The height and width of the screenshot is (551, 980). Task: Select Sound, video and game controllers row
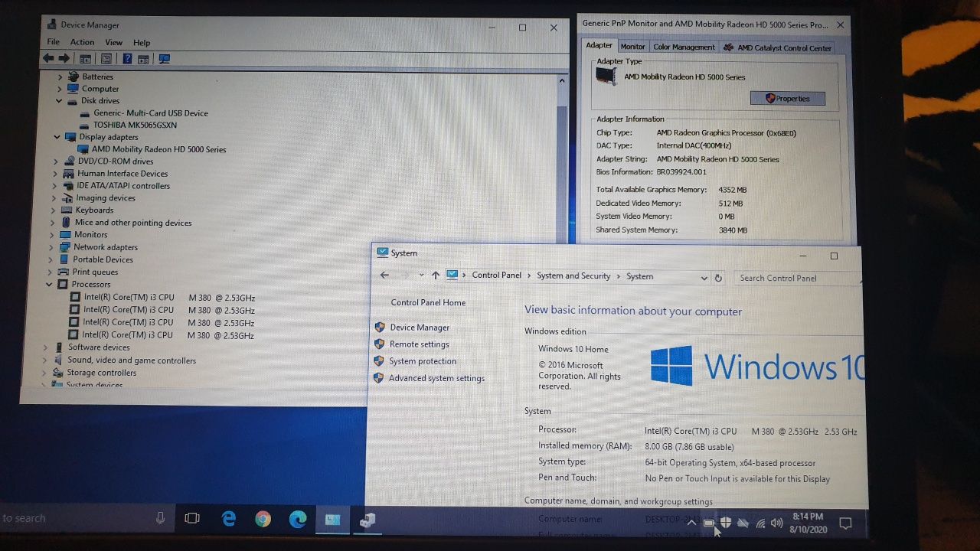(131, 360)
